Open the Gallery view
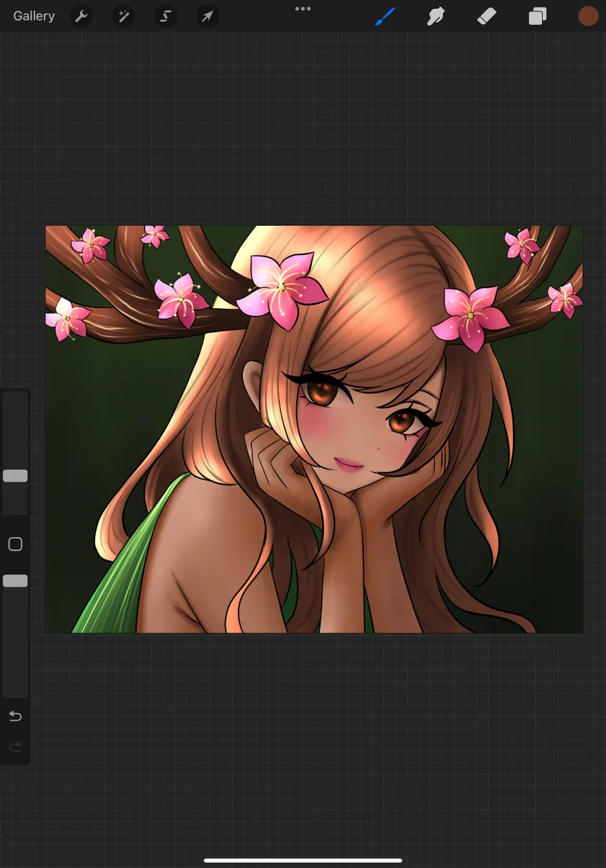This screenshot has width=606, height=868. point(34,16)
